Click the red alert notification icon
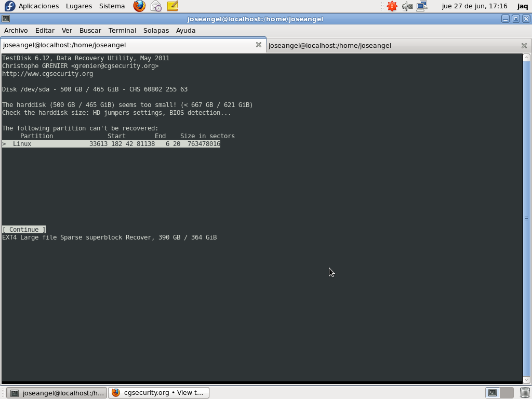The width and height of the screenshot is (532, 399). (x=392, y=6)
